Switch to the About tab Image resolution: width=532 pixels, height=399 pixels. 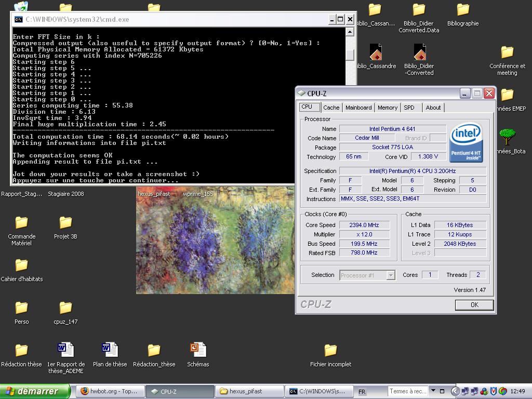pos(433,108)
